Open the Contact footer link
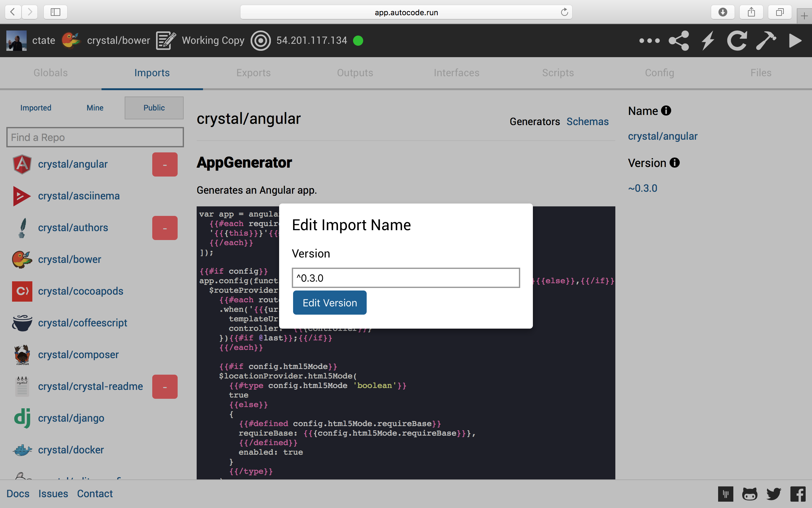 click(x=95, y=493)
